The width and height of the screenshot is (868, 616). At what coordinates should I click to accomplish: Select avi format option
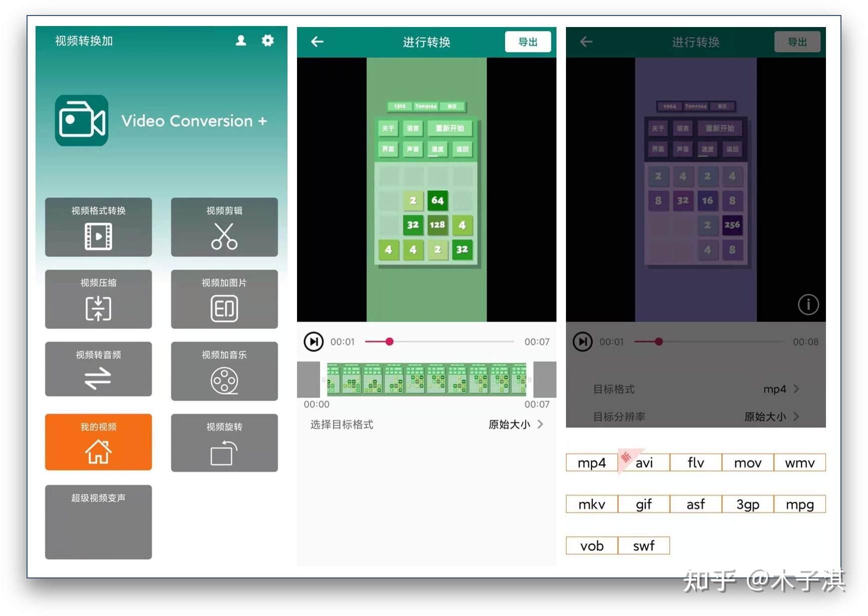644,462
